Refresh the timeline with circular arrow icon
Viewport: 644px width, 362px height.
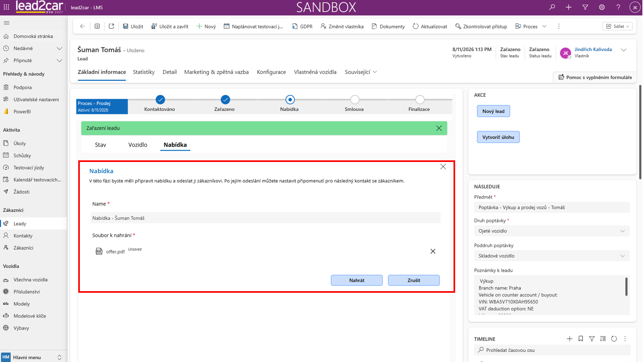(614, 339)
